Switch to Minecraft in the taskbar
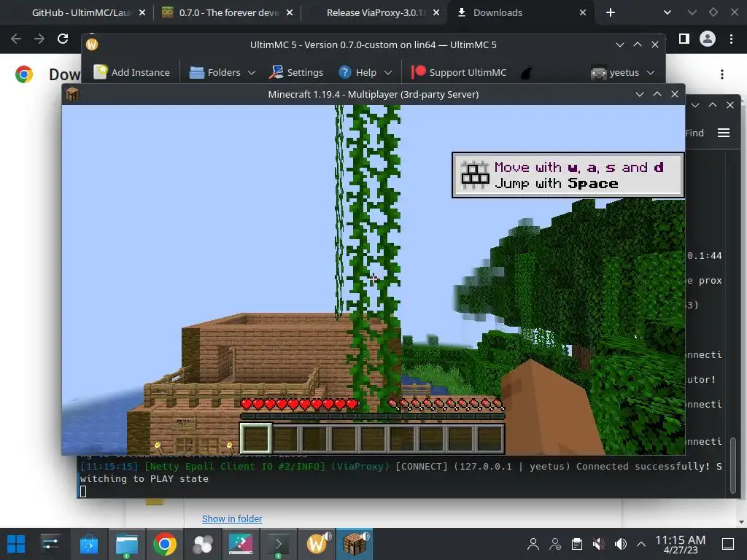This screenshot has height=560, width=747. click(355, 544)
